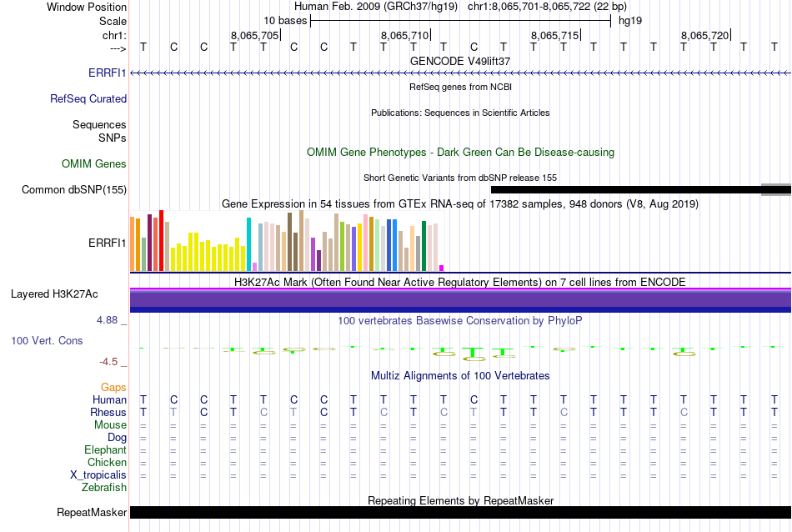Click the OMIM Gene Phenotypes title

(x=460, y=152)
